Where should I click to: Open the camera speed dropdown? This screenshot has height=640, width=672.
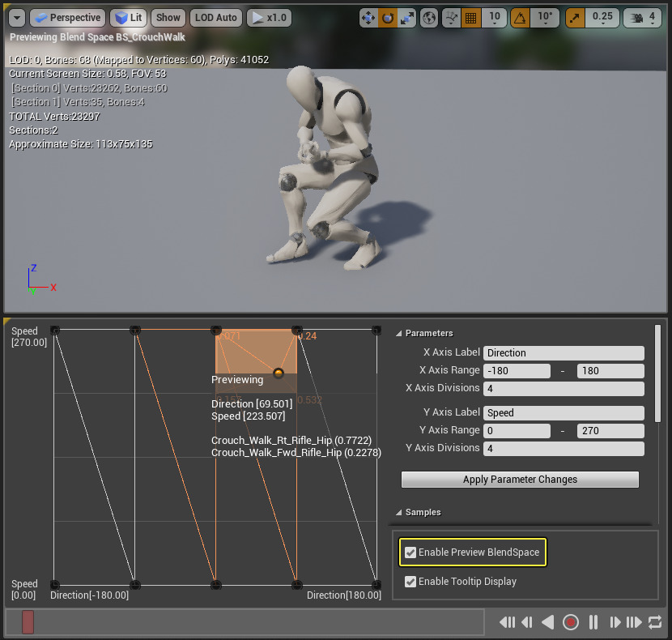tap(644, 18)
